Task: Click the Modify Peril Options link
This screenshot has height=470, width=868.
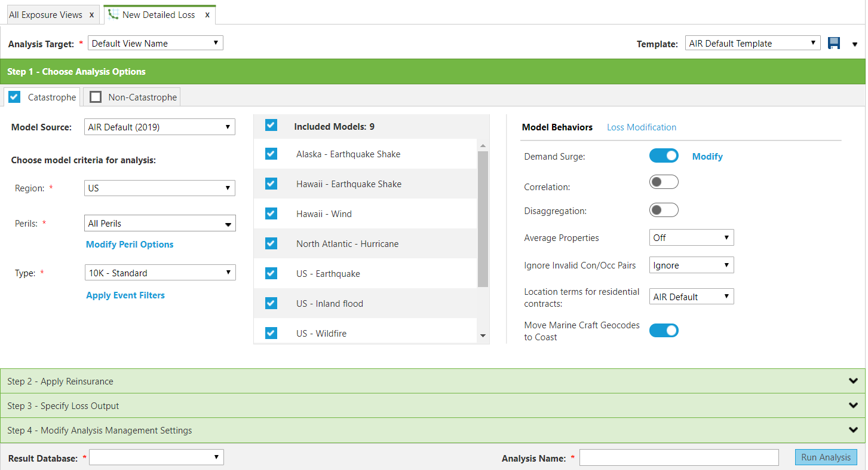Action: 130,245
